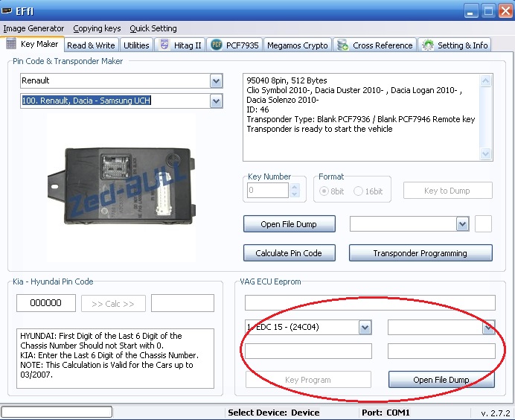This screenshot has width=515, height=420.
Task: Open the Quick Setting menu
Action: (x=153, y=28)
